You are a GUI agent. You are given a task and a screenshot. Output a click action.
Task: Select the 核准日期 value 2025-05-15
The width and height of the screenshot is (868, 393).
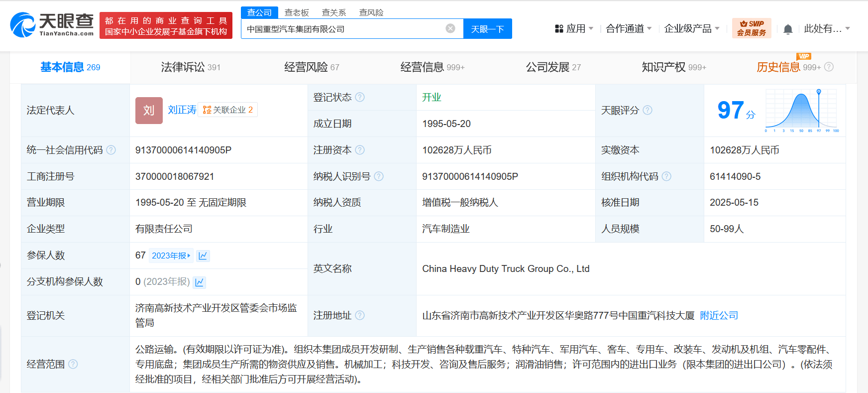pyautogui.click(x=734, y=203)
